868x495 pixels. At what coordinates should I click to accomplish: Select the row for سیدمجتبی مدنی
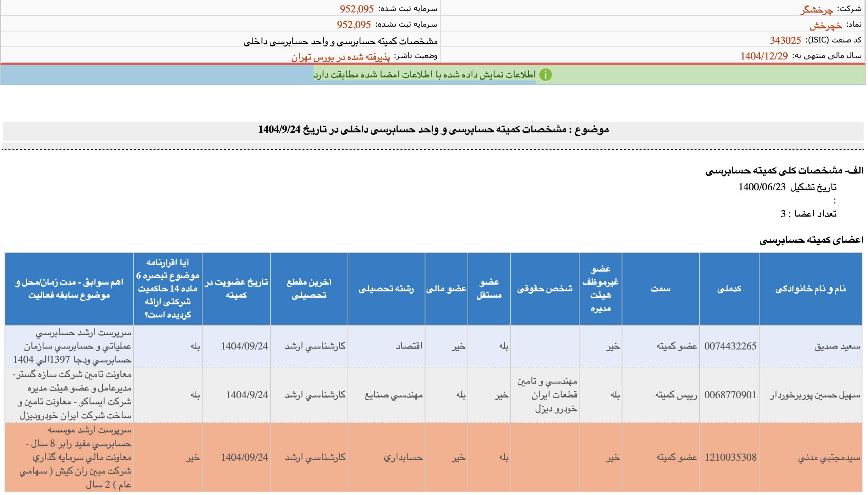829,458
